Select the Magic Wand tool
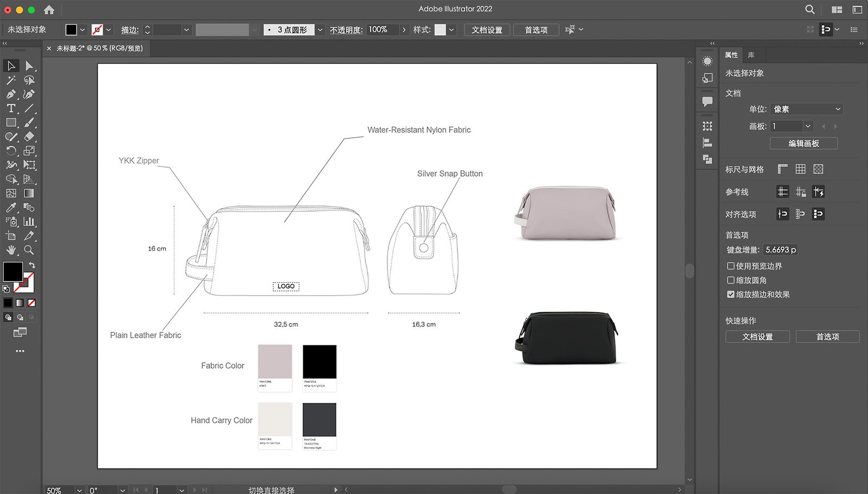This screenshot has height=494, width=868. (x=11, y=80)
